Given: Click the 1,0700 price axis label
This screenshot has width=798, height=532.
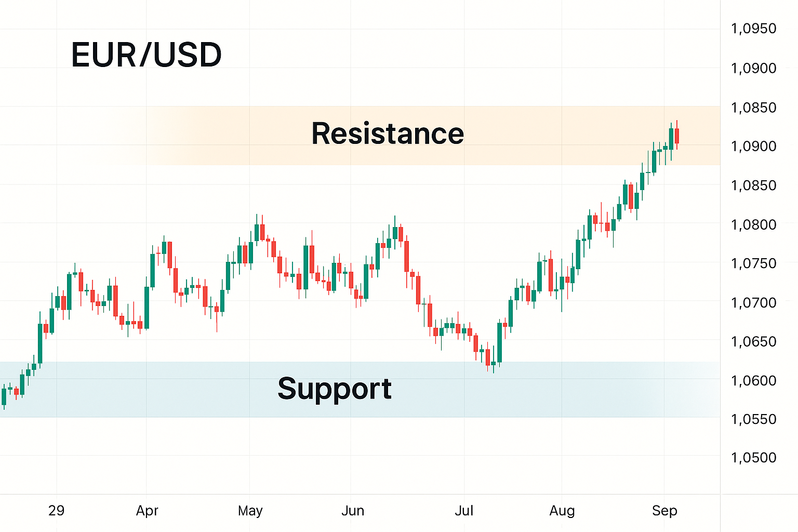Looking at the screenshot, I should 753,302.
